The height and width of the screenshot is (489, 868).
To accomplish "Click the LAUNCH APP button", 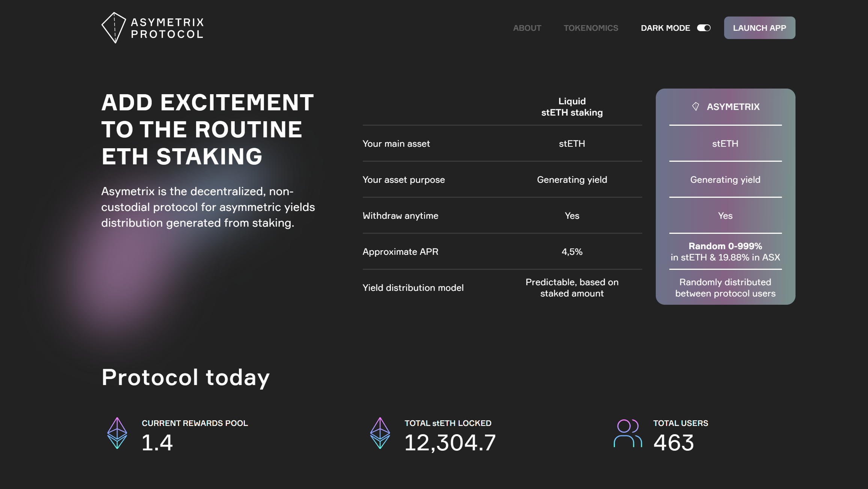I will [x=760, y=28].
